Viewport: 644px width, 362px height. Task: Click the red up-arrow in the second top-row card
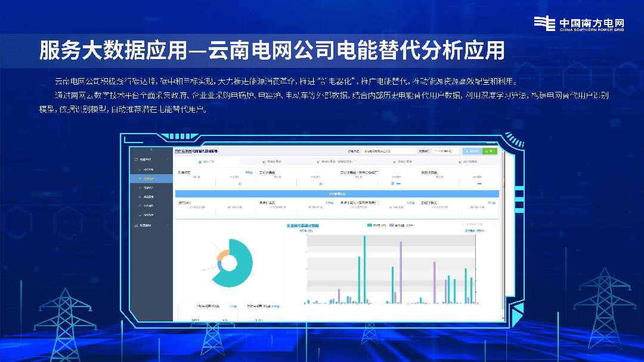click(321, 184)
